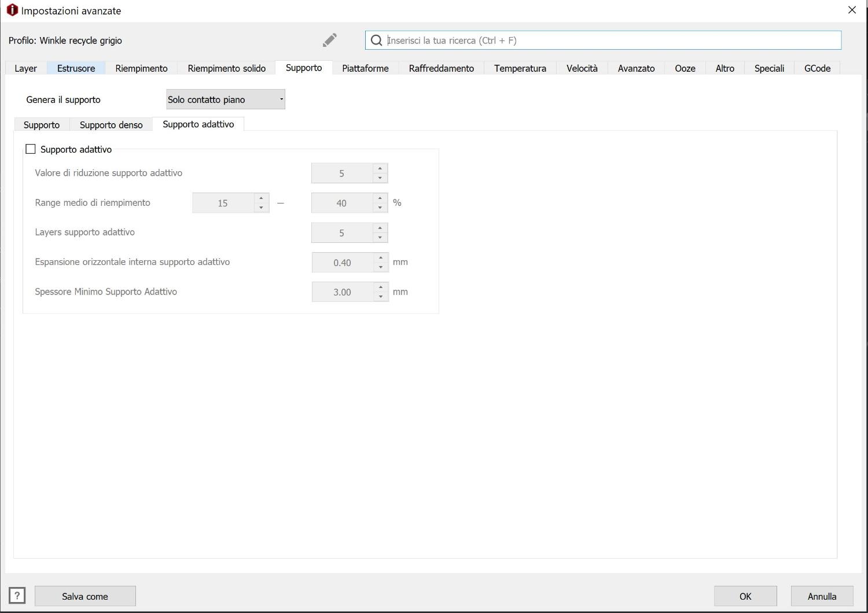868x613 pixels.
Task: Open the Riempimento solido tab
Action: click(226, 68)
